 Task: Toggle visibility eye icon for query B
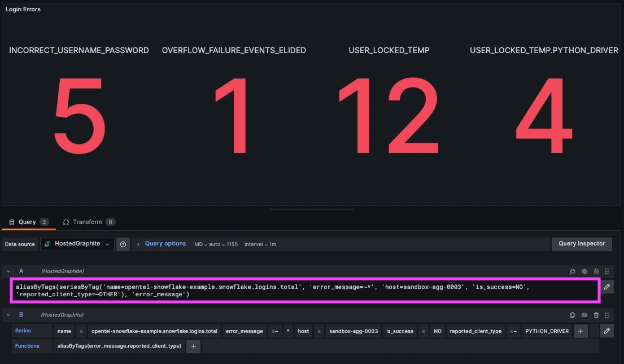tap(584, 315)
